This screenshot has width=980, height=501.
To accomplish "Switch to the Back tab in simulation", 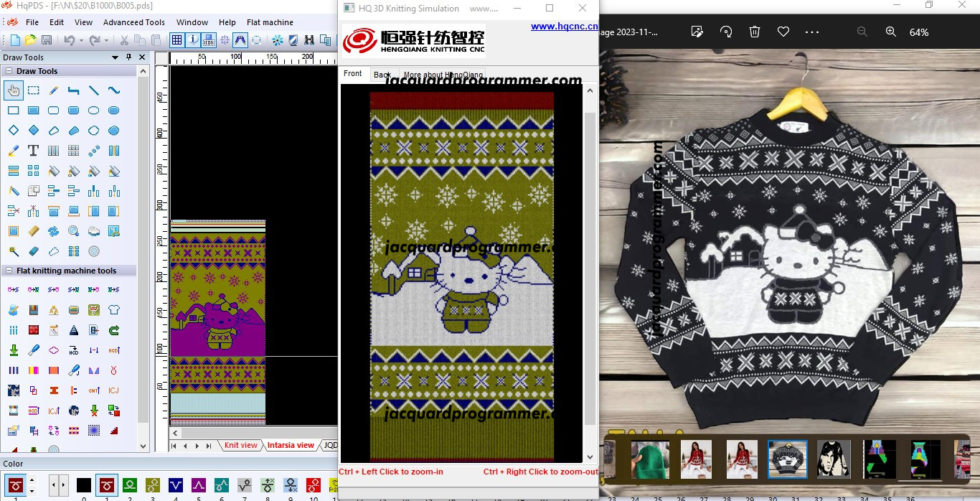I will click(x=382, y=75).
